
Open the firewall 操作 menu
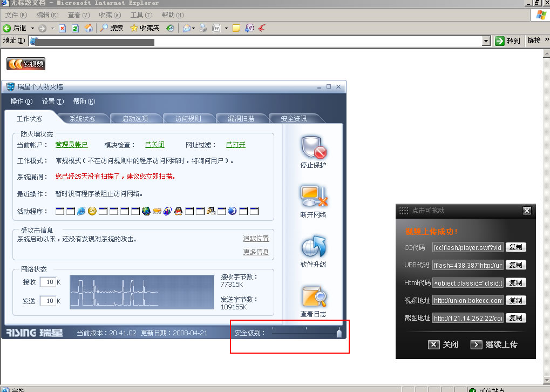coord(22,101)
